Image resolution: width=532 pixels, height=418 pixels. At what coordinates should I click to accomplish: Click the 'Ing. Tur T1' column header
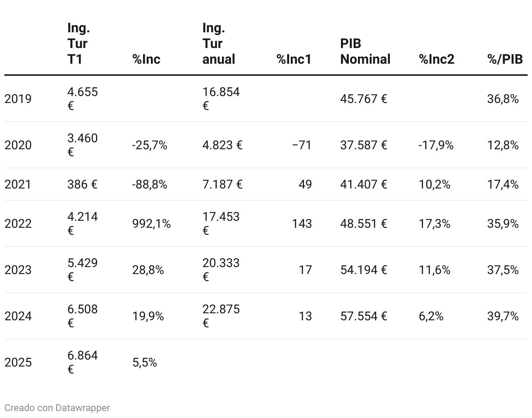[x=78, y=44]
